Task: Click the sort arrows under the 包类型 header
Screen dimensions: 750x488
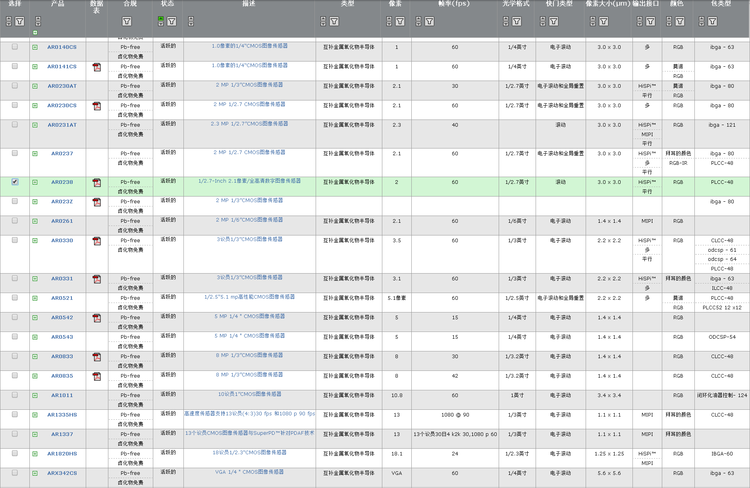Action: point(702,22)
